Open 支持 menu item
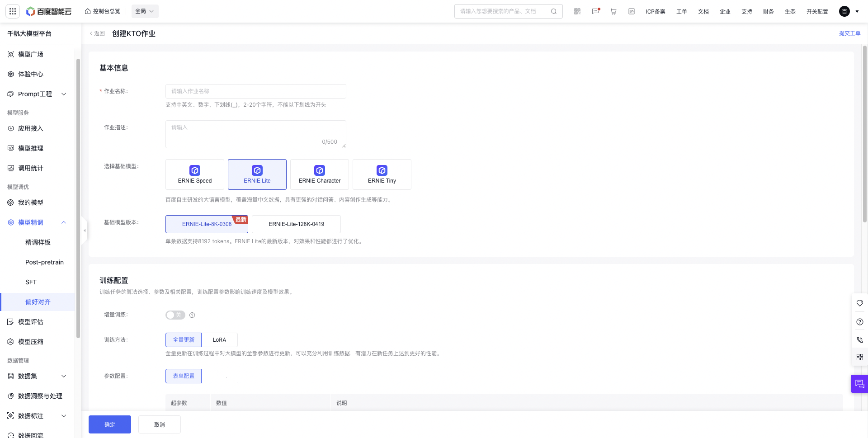Viewport: 868px width, 438px height. pos(747,12)
